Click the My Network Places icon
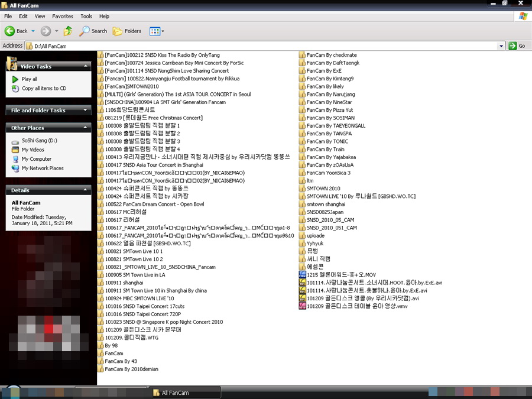Viewport: 532px width, 399px height. [x=15, y=168]
